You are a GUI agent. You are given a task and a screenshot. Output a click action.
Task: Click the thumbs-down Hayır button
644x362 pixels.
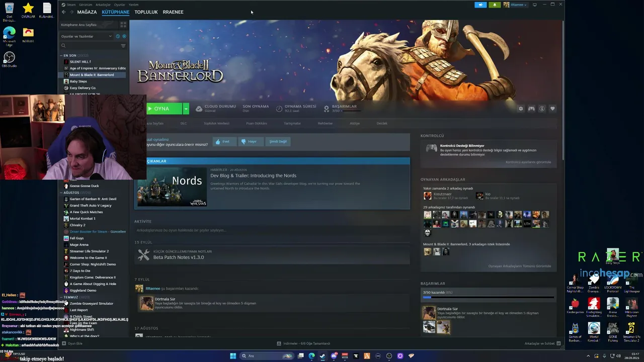pos(251,141)
